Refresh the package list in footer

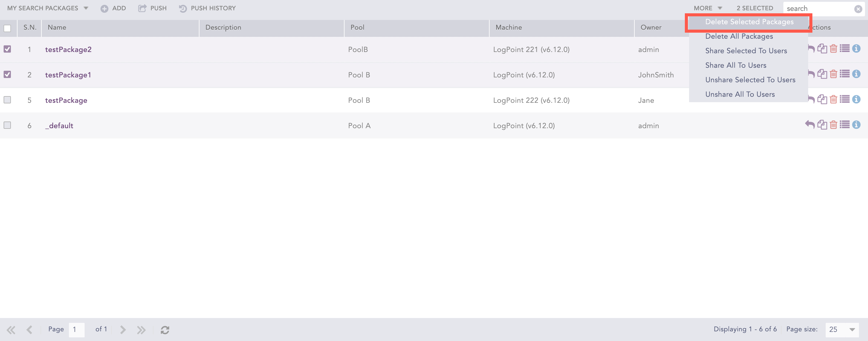[165, 330]
